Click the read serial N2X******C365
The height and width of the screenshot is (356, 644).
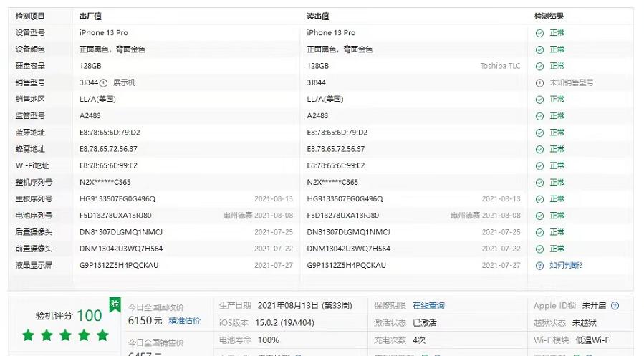click(x=332, y=183)
